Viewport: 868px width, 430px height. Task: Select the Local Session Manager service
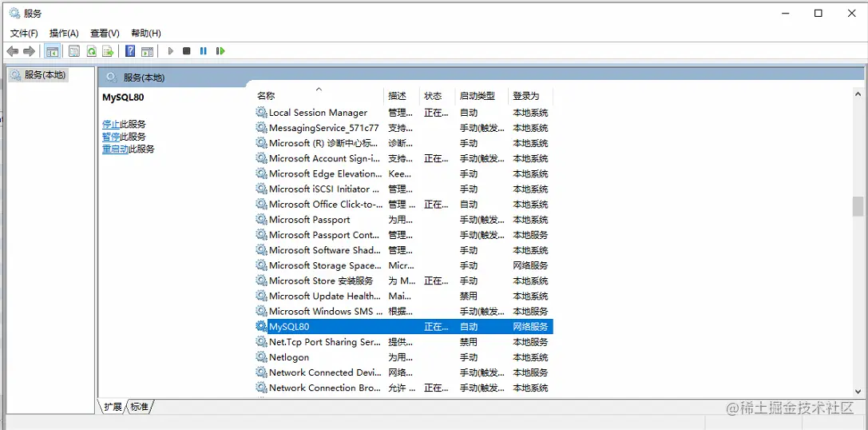tap(319, 113)
